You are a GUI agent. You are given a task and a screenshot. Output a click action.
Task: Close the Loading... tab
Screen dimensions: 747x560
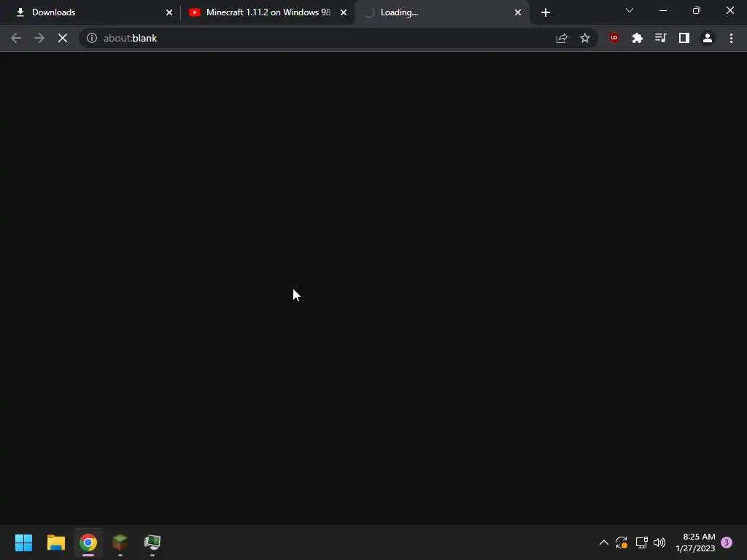518,12
